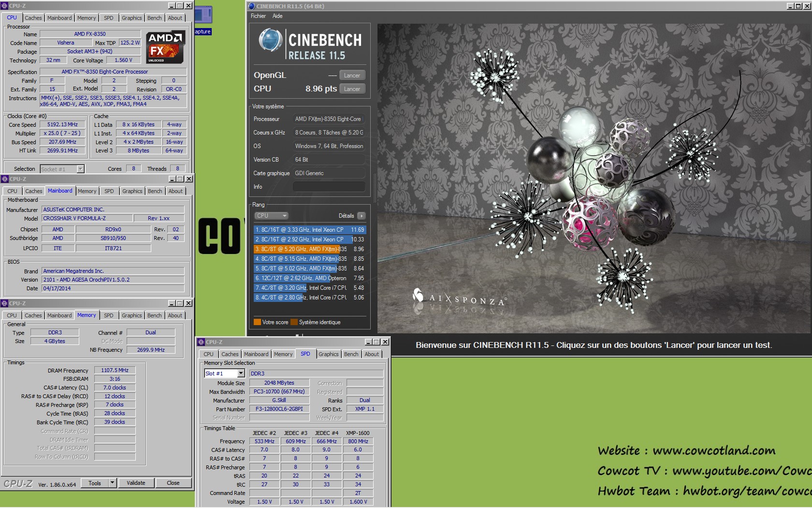Click the Southbridge value 'SB910/950'
This screenshot has height=508, width=812.
113,238
